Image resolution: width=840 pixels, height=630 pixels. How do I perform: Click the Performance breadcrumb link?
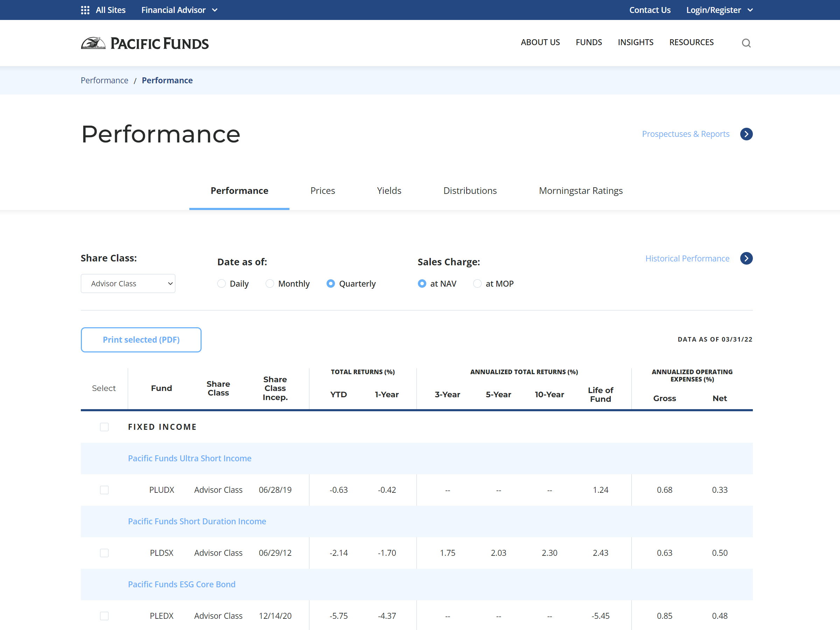pyautogui.click(x=104, y=80)
